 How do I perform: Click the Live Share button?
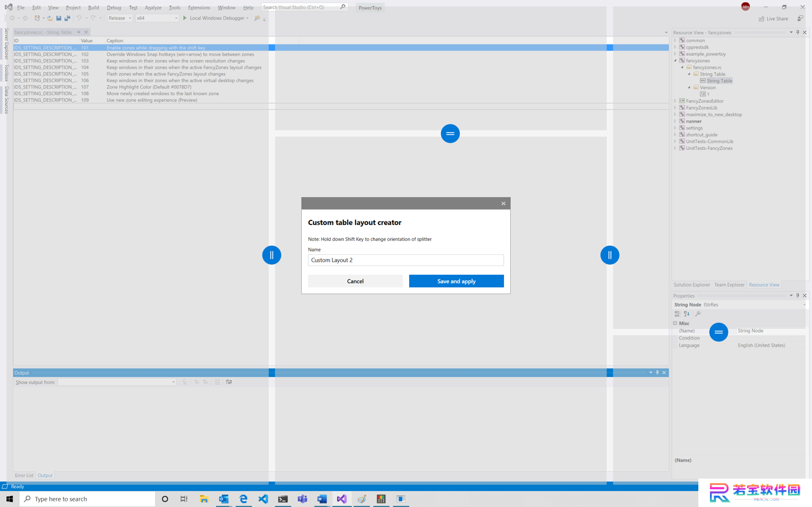click(x=773, y=19)
